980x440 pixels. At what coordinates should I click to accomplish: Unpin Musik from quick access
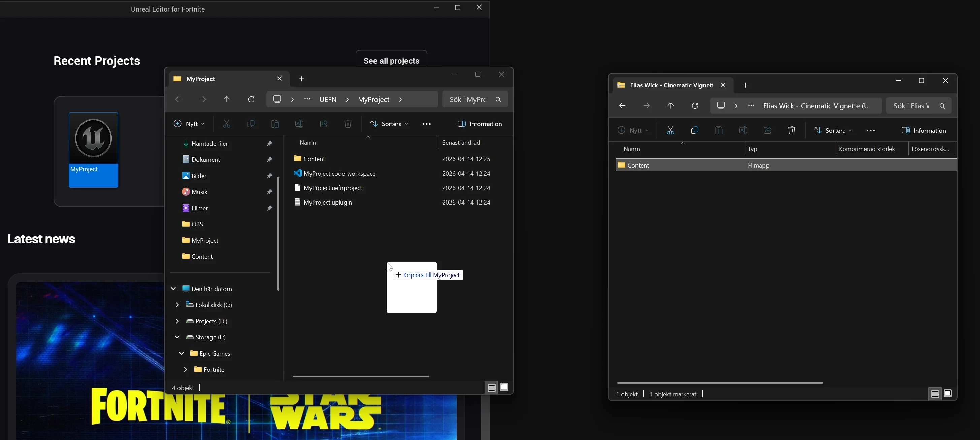(x=270, y=192)
